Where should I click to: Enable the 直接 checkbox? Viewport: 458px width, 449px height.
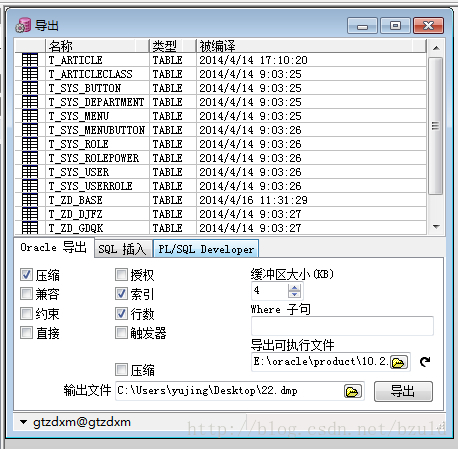[x=26, y=333]
